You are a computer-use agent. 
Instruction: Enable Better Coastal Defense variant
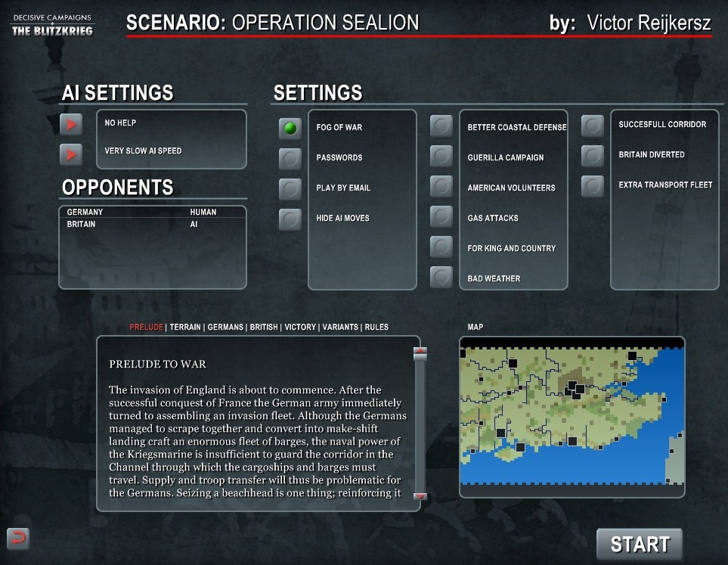(441, 126)
